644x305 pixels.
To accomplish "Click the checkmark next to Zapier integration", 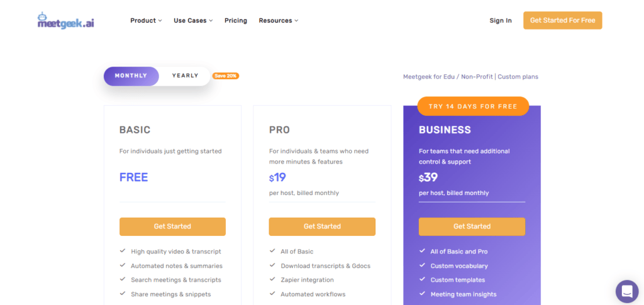I will (x=272, y=280).
